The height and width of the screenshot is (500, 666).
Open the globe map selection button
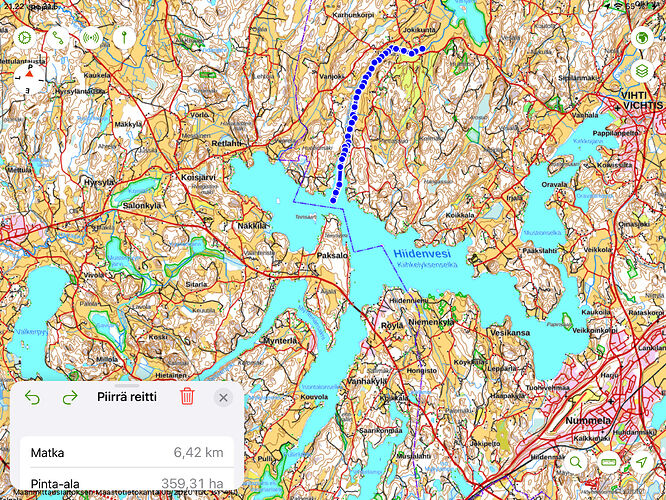(x=641, y=38)
